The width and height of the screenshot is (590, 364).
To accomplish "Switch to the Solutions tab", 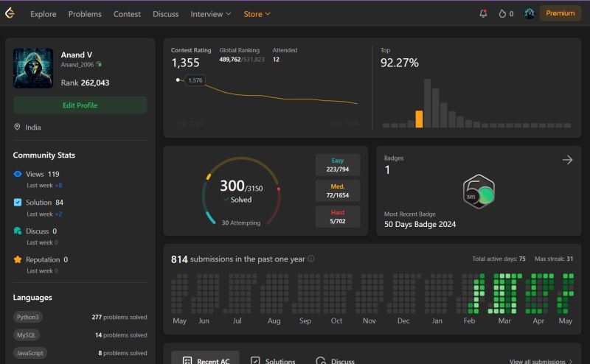I will (x=273, y=360).
